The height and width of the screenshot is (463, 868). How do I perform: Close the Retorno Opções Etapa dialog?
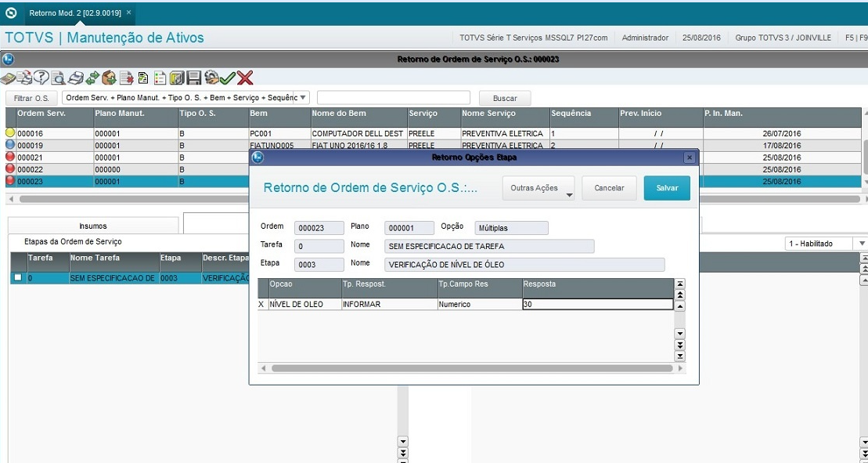point(690,157)
